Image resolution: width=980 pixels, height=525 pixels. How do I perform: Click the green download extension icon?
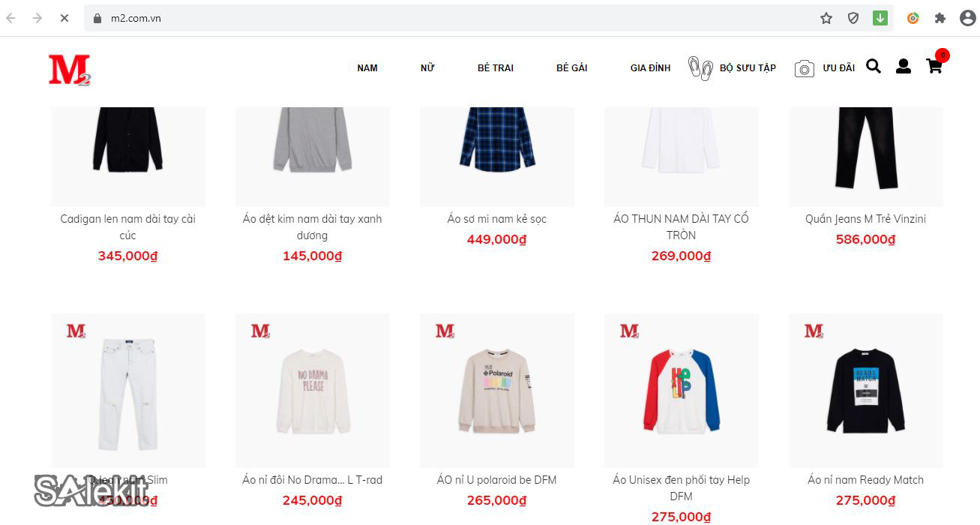pos(880,18)
